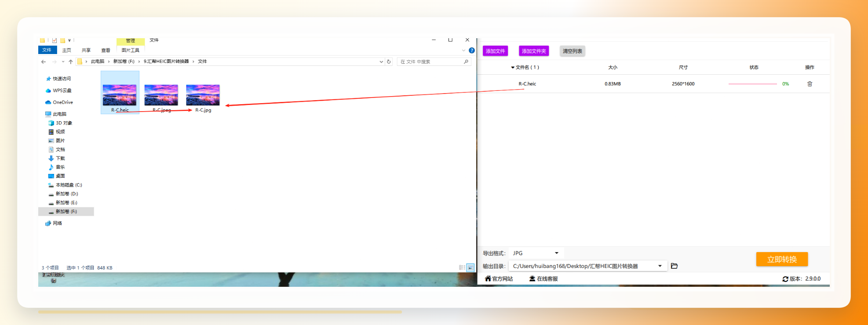Open the 共享 ribbon tab
Screen dimensions: 868x325
coord(86,50)
